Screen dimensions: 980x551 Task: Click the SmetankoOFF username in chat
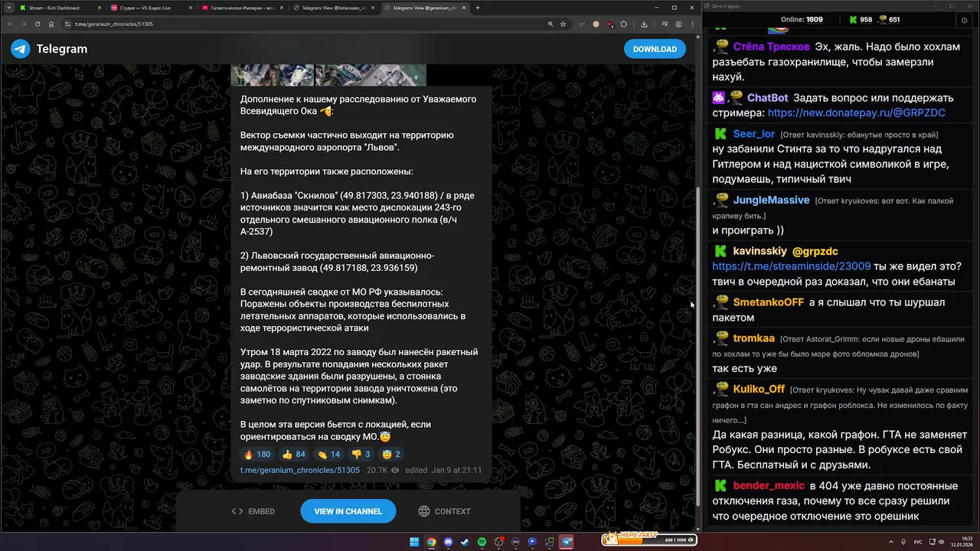coord(768,302)
